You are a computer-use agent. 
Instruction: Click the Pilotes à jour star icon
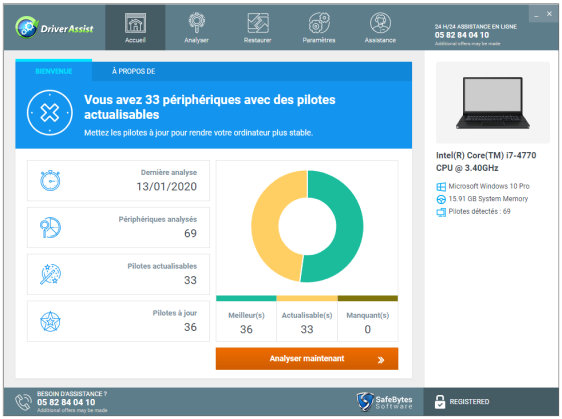click(x=50, y=321)
